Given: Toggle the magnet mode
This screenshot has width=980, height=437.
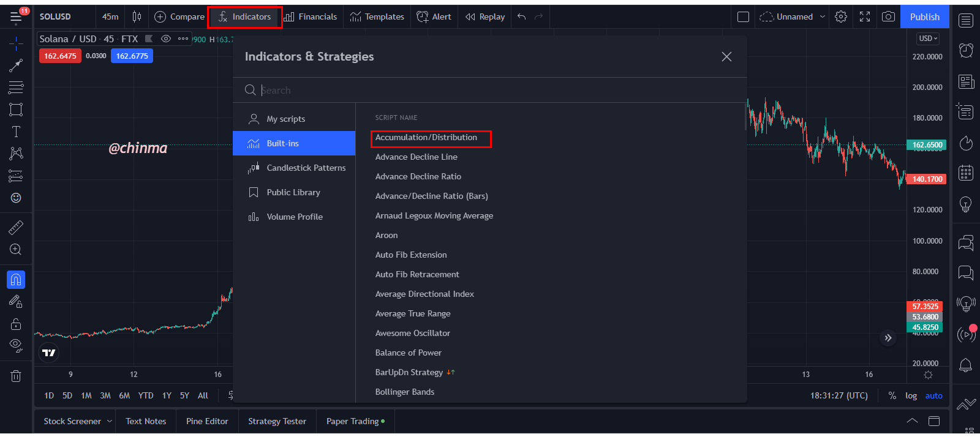Looking at the screenshot, I should [x=16, y=280].
